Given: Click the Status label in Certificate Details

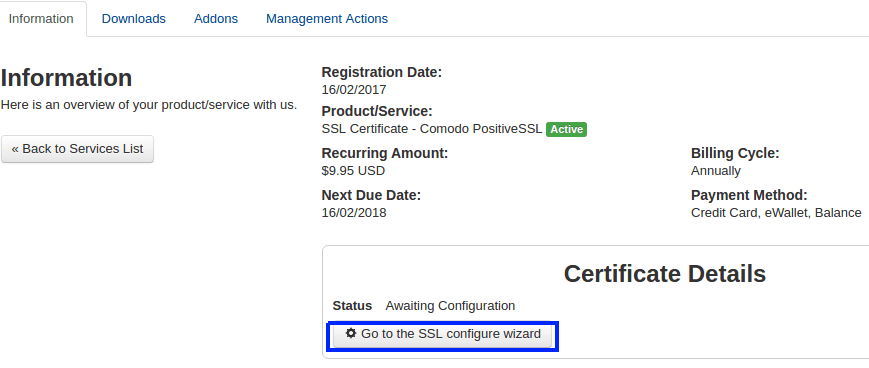Looking at the screenshot, I should pos(352,306).
